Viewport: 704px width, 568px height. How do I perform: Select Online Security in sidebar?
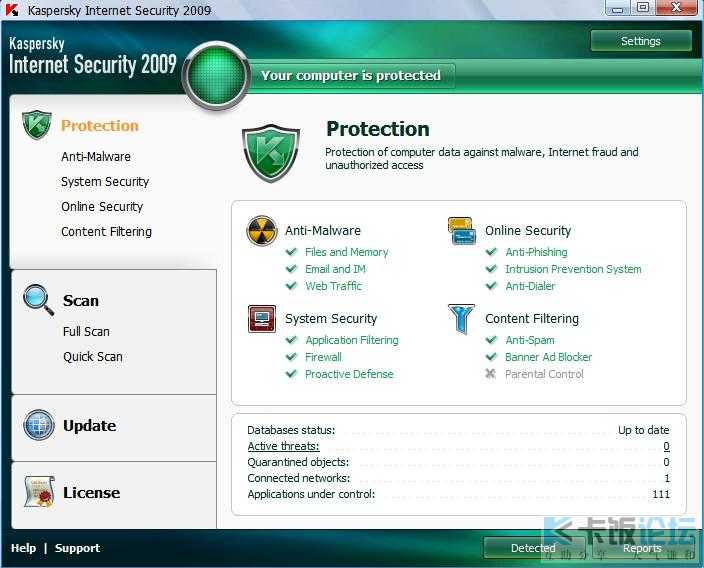(102, 207)
